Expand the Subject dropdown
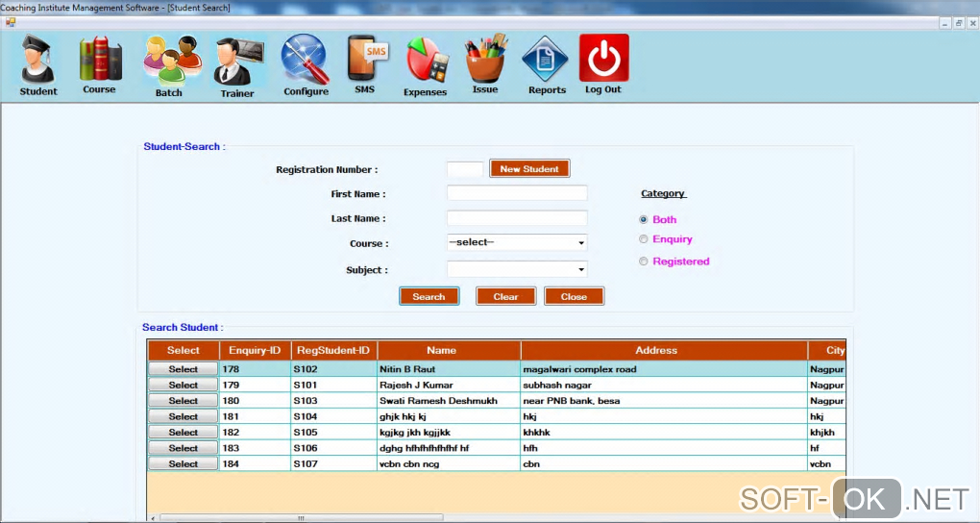The height and width of the screenshot is (523, 980). (x=580, y=269)
